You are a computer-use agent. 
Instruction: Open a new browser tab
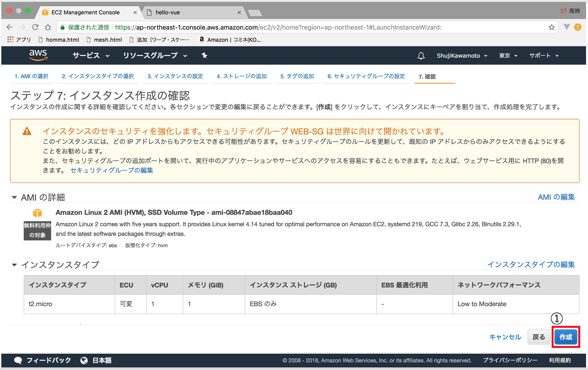click(255, 13)
